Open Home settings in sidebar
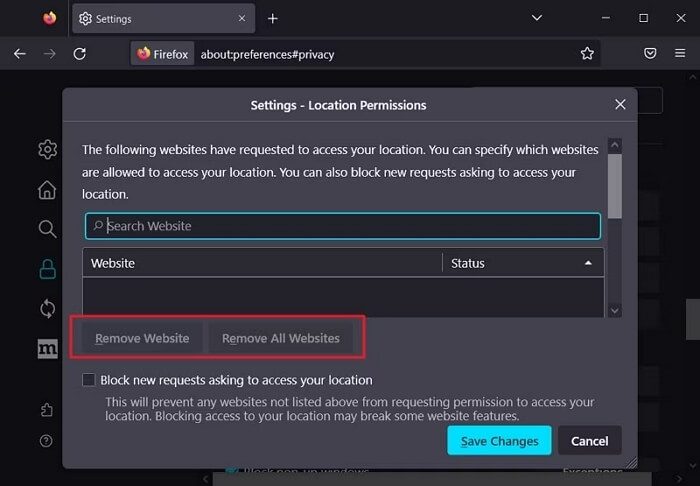Screen dimensions: 700x486 (x=47, y=190)
